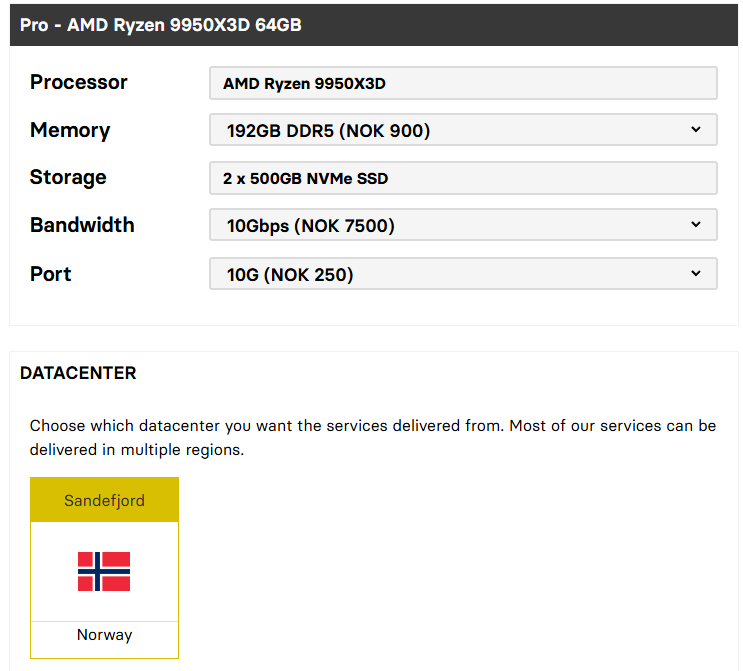Image resolution: width=743 pixels, height=671 pixels.
Task: Click the AMD Ryzen 9950X3D processor field
Action: [x=462, y=83]
